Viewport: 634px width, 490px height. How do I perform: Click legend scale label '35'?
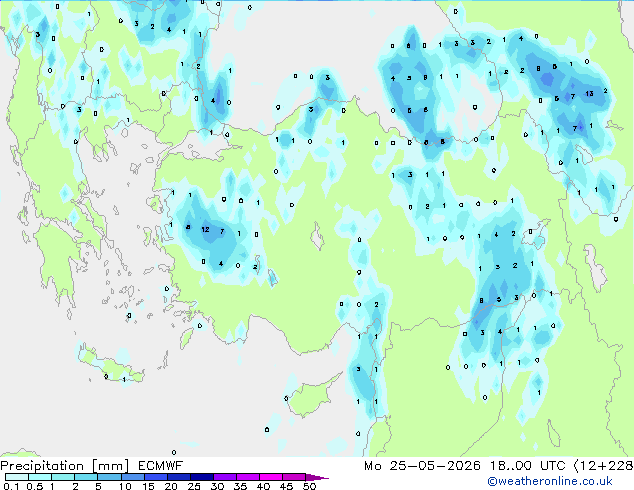[240, 486]
